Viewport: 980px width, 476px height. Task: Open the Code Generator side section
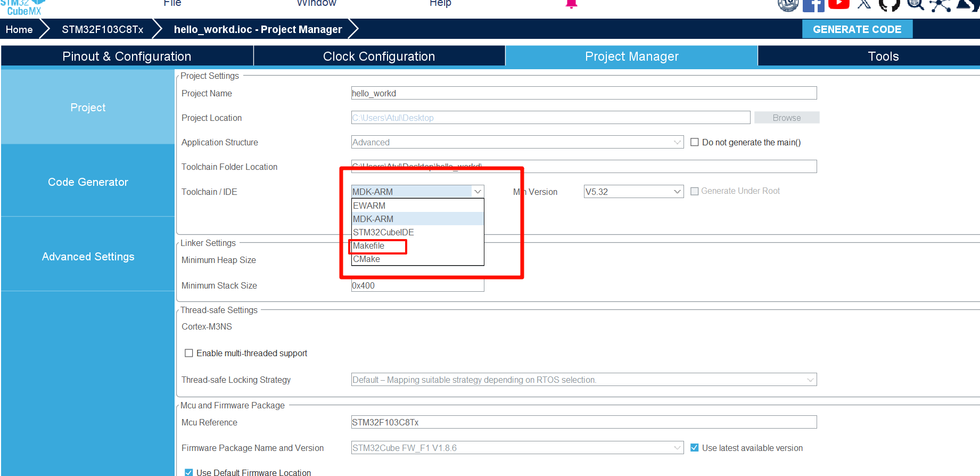tap(88, 182)
